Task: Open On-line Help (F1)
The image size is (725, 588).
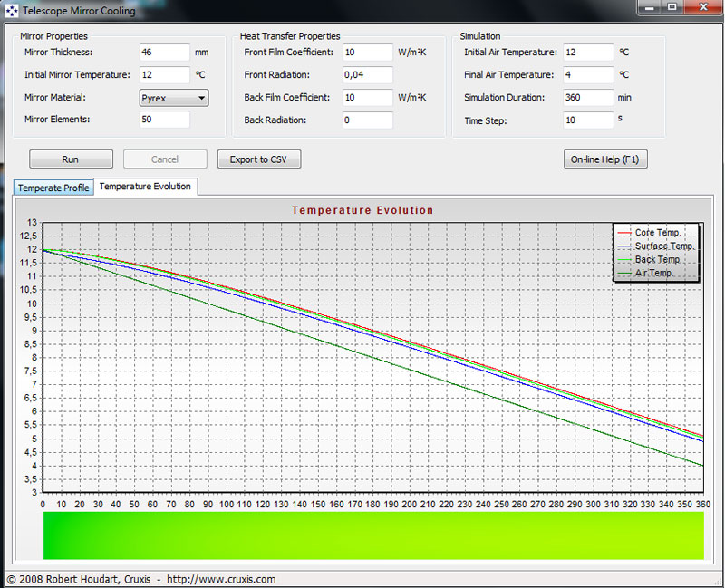Action: coord(605,159)
